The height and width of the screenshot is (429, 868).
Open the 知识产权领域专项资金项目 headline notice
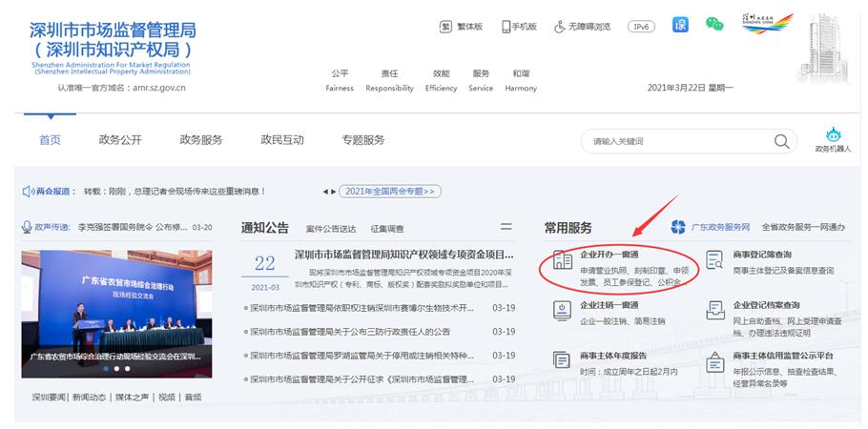tap(404, 255)
